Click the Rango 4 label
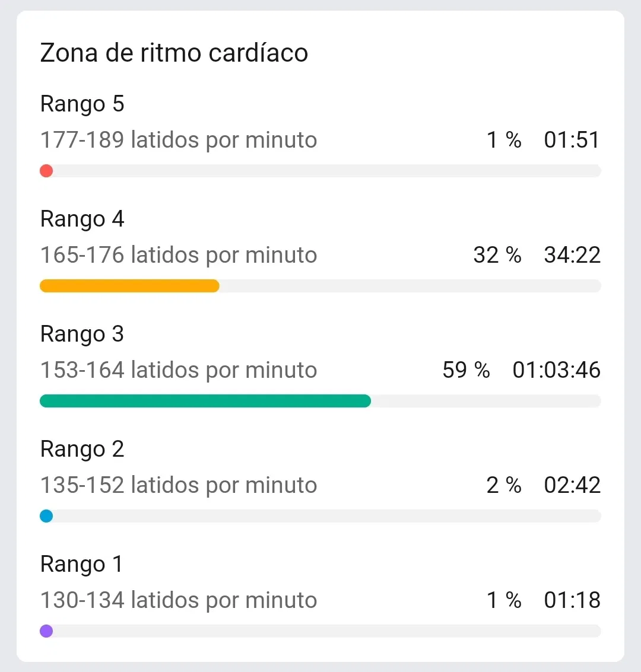This screenshot has width=641, height=672. pos(82,219)
